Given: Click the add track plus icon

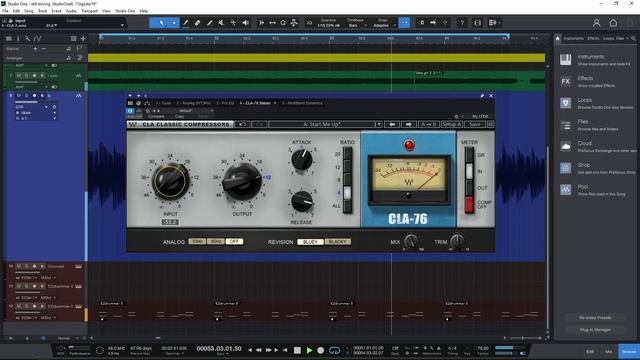Looking at the screenshot, I should pyautogui.click(x=83, y=38).
